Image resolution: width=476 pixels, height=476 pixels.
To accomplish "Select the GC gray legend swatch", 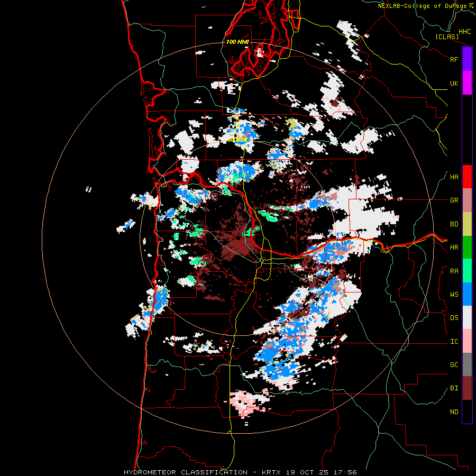I will (467, 364).
